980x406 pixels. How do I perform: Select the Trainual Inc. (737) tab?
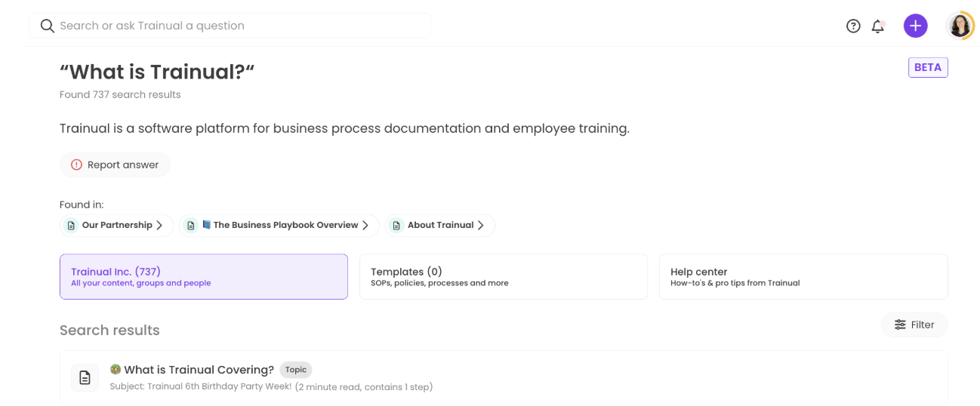pyautogui.click(x=204, y=277)
